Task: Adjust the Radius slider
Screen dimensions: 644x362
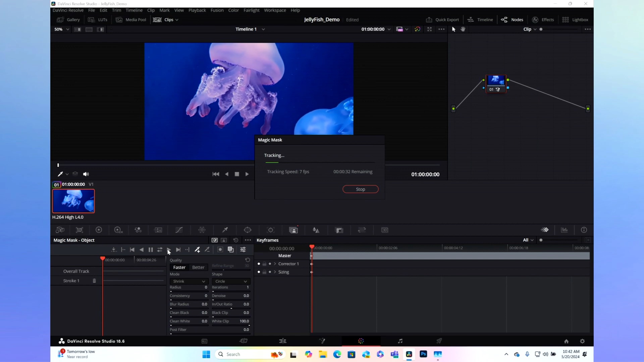Action: tap(189, 292)
